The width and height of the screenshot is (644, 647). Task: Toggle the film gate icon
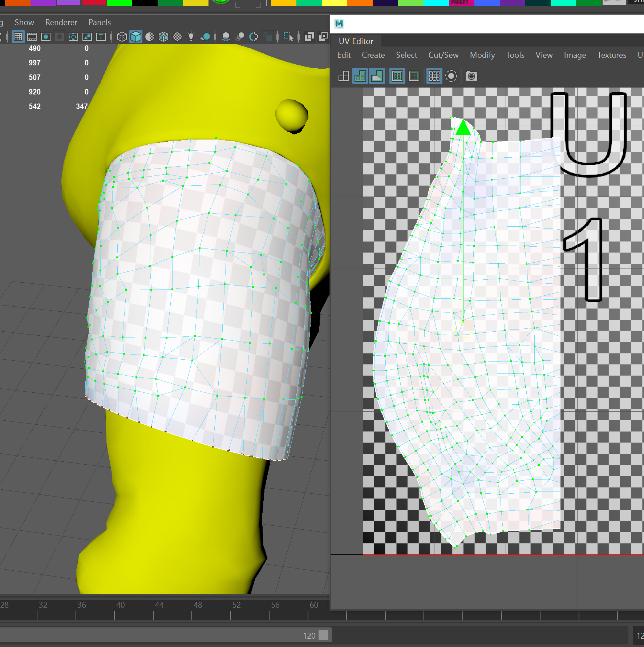32,37
